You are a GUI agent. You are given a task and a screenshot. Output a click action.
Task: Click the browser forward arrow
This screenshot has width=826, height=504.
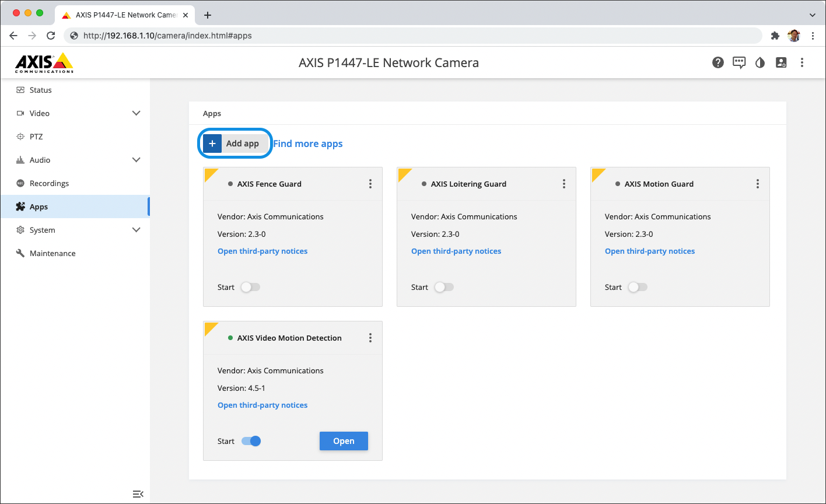[32, 36]
